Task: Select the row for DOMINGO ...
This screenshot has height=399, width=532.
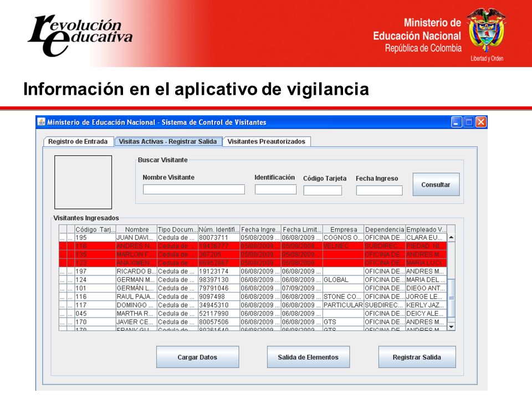Action: coord(253,305)
